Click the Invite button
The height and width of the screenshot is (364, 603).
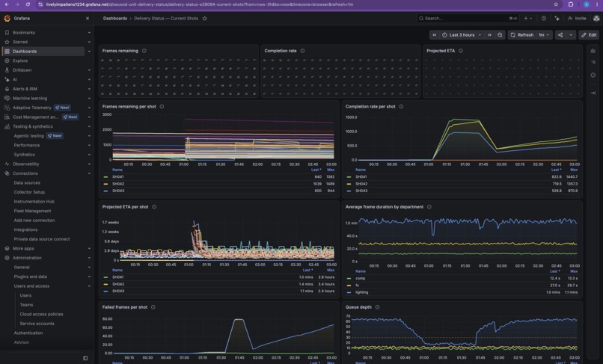coord(578,18)
